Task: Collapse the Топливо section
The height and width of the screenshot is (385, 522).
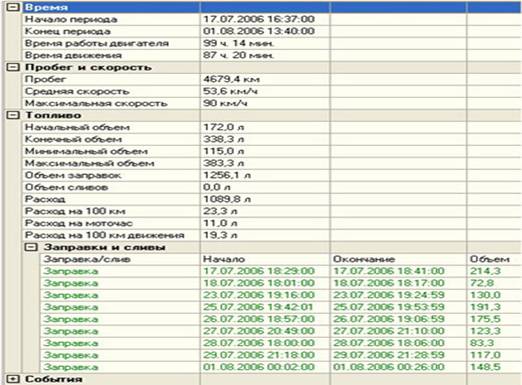Action: pyautogui.click(x=13, y=115)
